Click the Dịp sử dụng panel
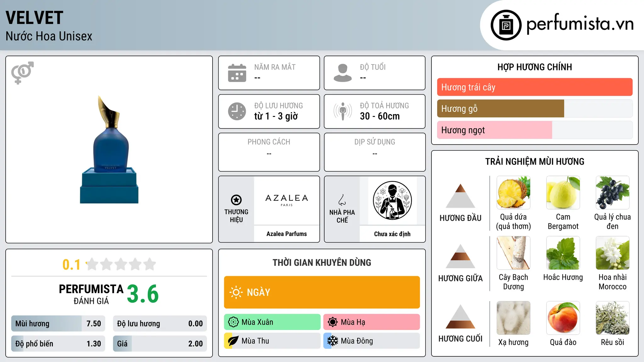Screen dimensions: 644x362 [x=375, y=152]
